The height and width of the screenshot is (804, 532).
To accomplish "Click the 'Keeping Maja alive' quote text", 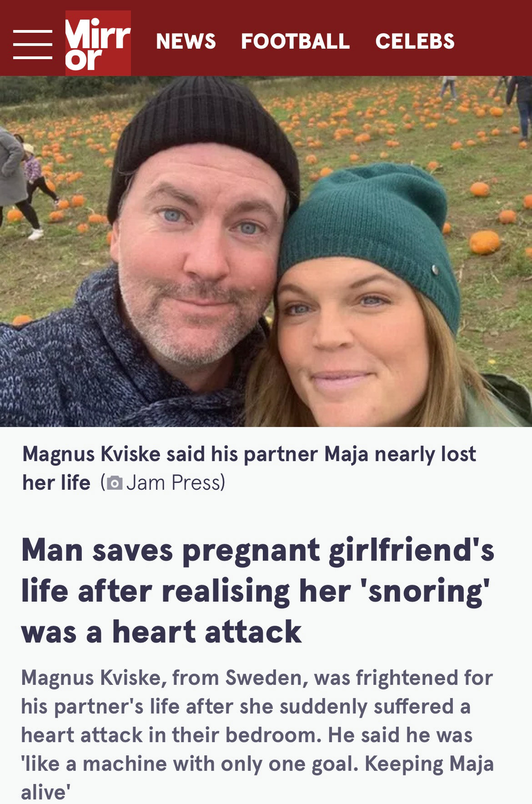I will (257, 779).
